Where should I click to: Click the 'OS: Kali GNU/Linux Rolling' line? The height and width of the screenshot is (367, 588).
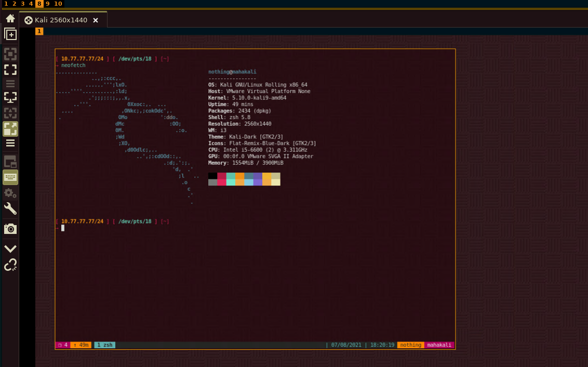point(258,85)
